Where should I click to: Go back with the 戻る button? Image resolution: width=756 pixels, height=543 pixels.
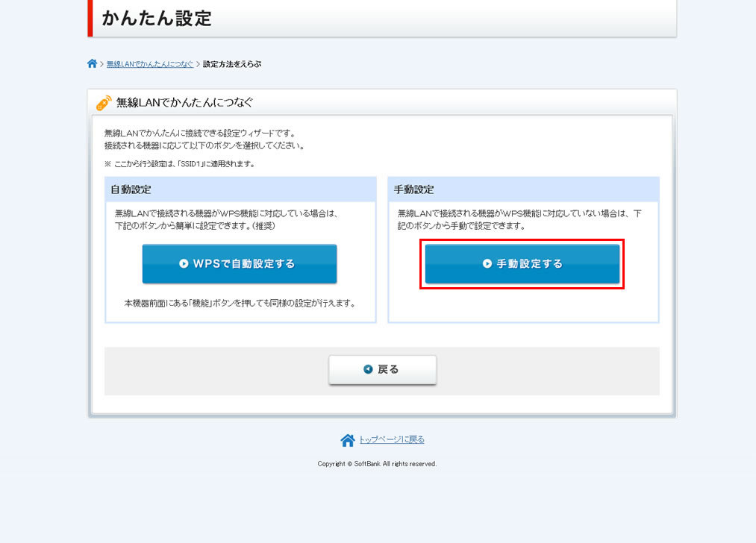(382, 370)
